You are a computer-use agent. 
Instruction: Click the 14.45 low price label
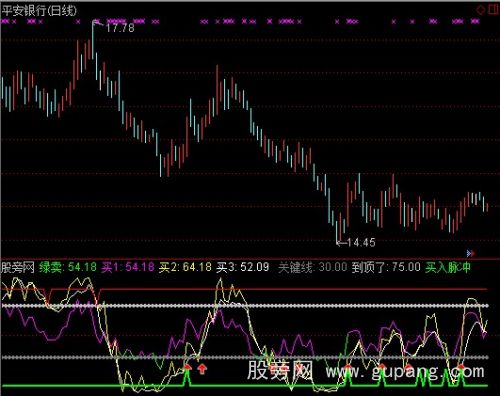click(361, 242)
